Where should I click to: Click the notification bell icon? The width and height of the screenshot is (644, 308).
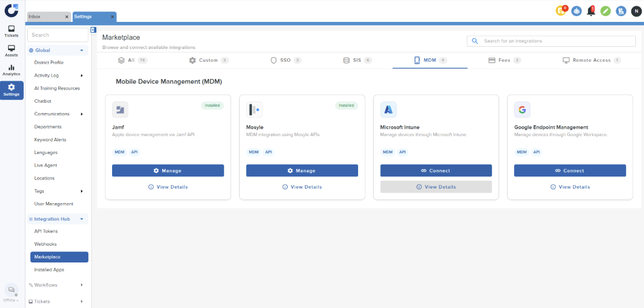coord(591,10)
